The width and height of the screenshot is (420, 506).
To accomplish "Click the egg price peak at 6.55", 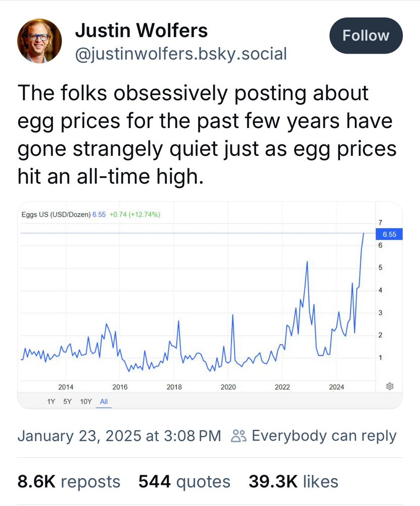I will click(x=363, y=233).
